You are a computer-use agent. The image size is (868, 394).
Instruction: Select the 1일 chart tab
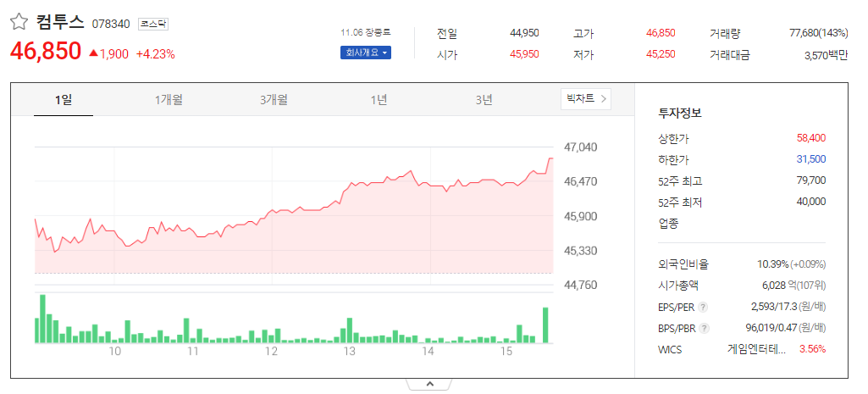[x=64, y=100]
